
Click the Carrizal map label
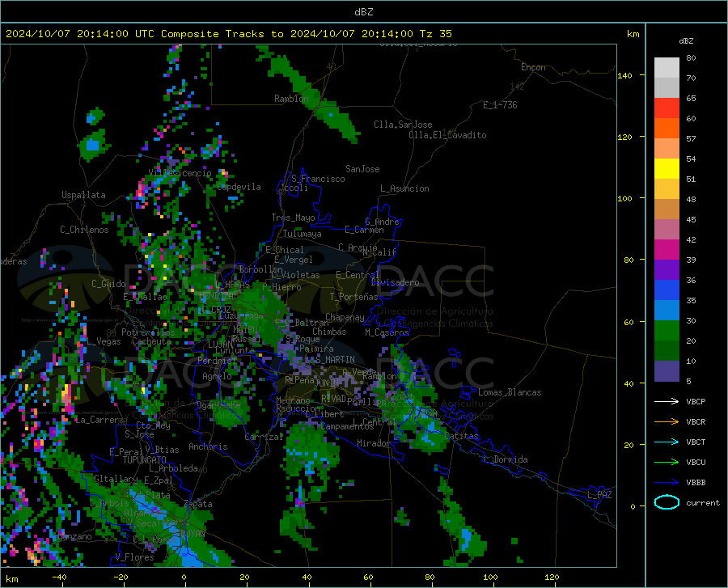(x=264, y=438)
